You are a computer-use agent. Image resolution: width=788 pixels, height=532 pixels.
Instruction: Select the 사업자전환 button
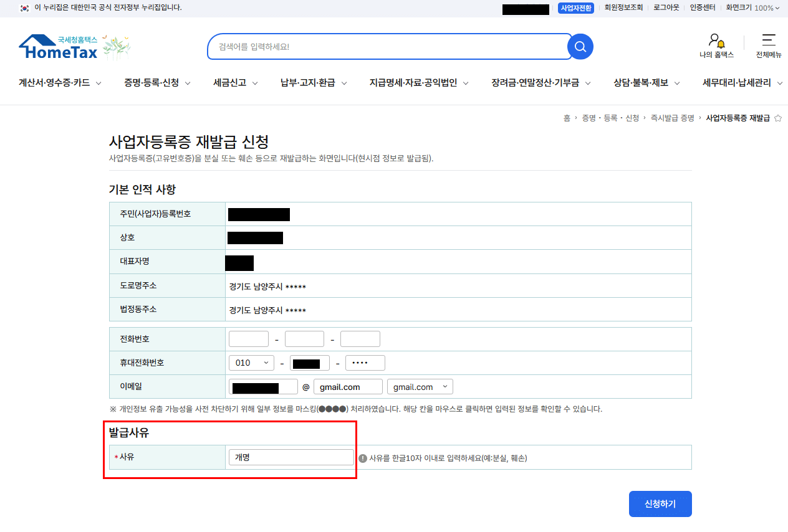point(576,8)
